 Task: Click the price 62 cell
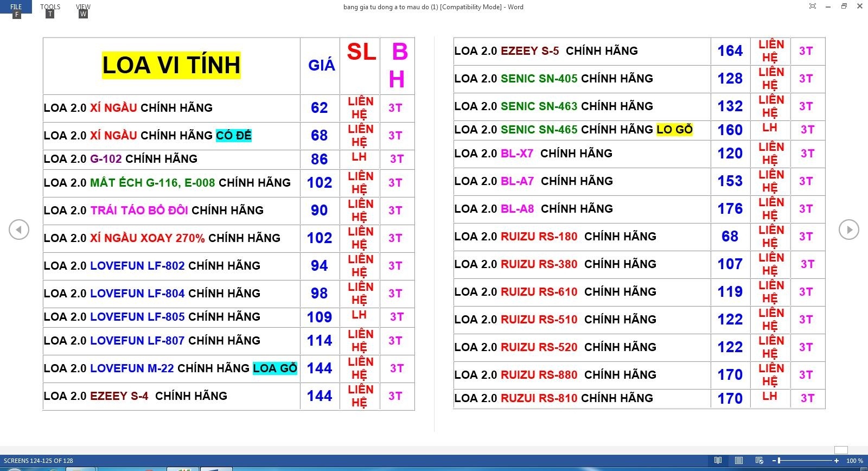pyautogui.click(x=320, y=107)
